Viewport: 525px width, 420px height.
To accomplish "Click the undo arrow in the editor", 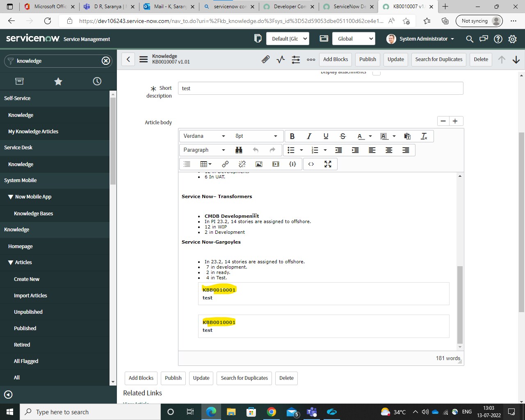I will point(255,150).
